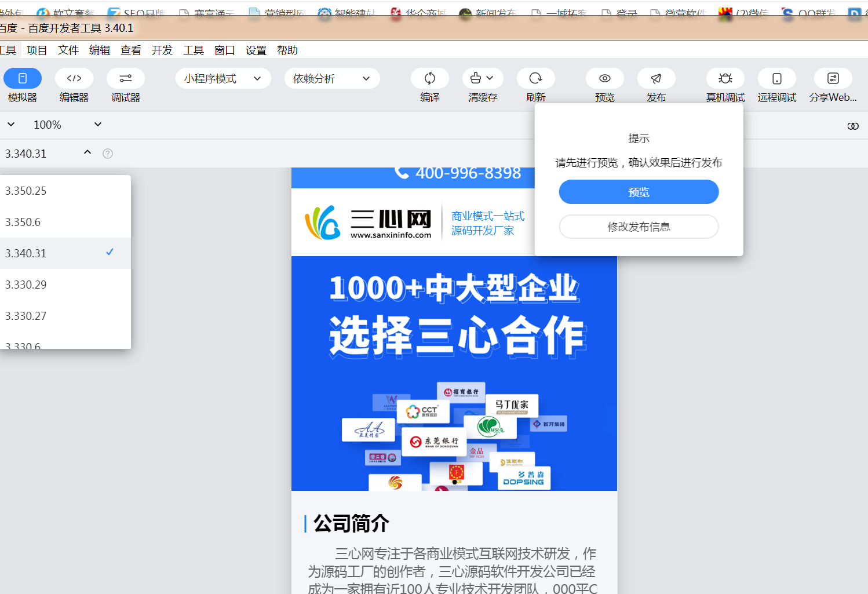Open the 帮助 menu
Viewport: 868px width, 594px height.
[x=287, y=50]
